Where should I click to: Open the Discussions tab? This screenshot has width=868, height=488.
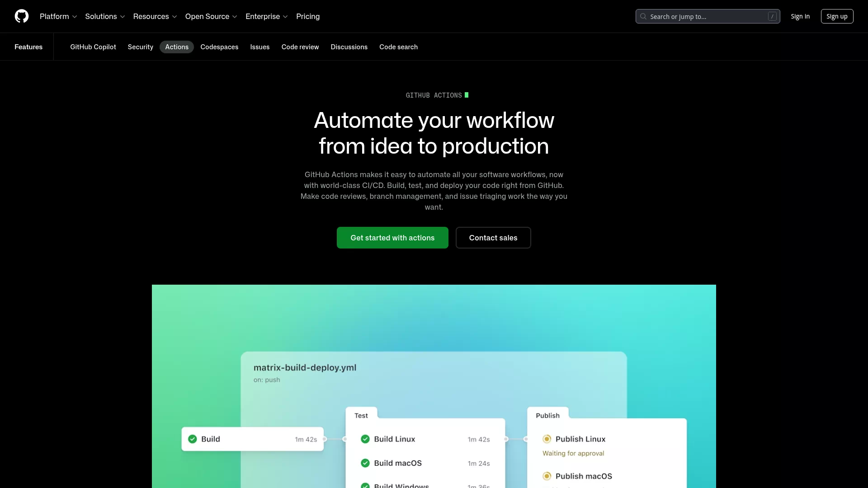point(349,47)
